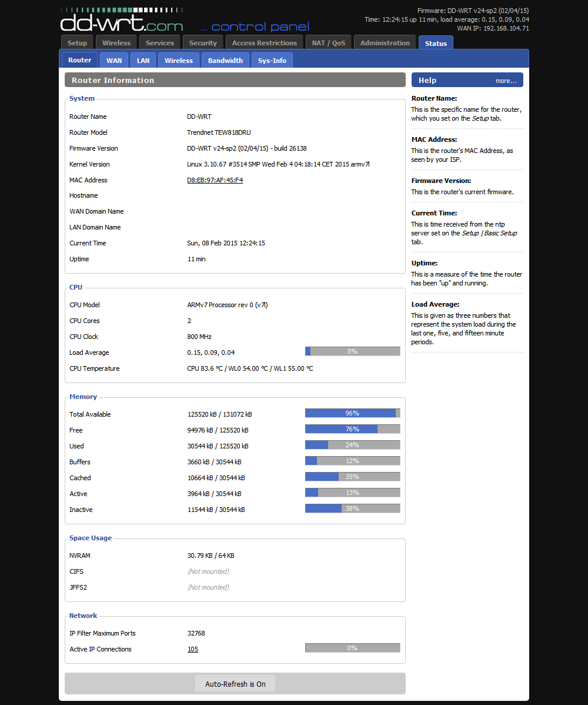Click the Inactive memory 38% bar

[x=353, y=508]
